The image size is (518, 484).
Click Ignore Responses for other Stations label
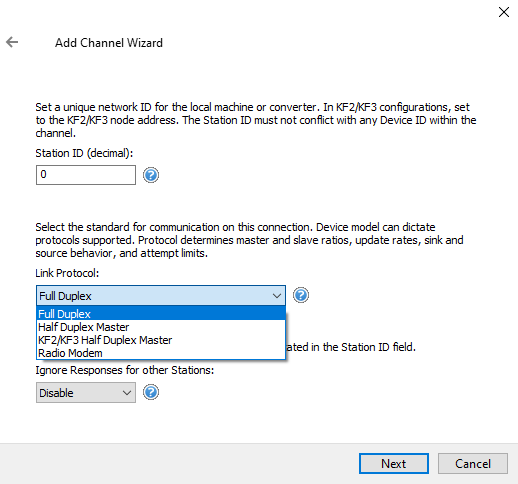tap(125, 370)
